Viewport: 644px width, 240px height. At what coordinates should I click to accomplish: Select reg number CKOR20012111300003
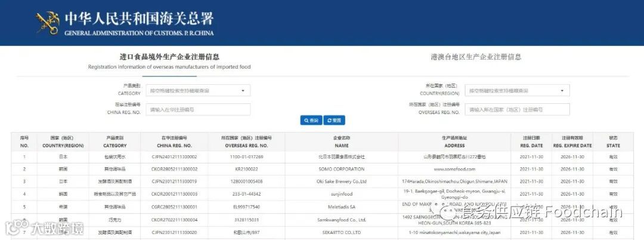(x=175, y=194)
